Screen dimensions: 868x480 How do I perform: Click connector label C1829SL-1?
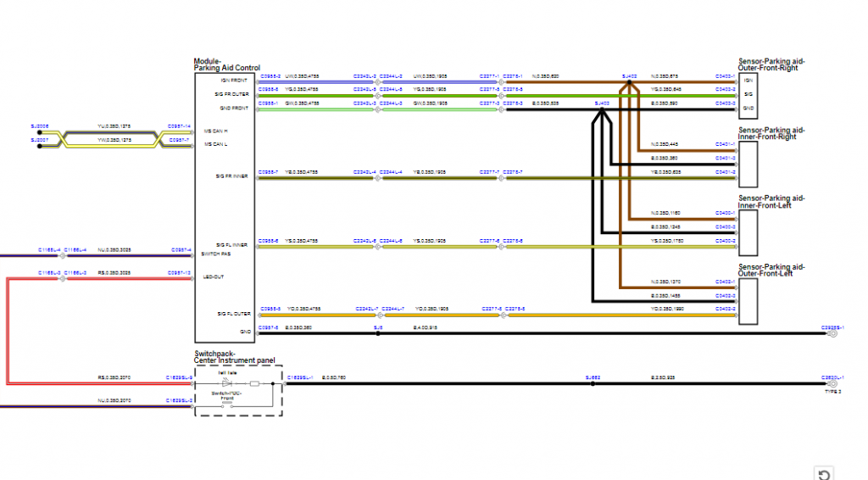300,377
